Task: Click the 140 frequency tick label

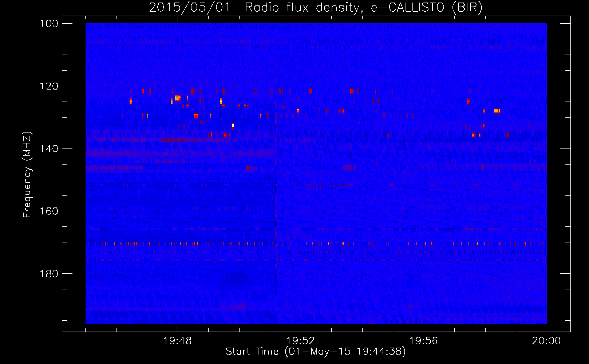Action: pos(49,149)
